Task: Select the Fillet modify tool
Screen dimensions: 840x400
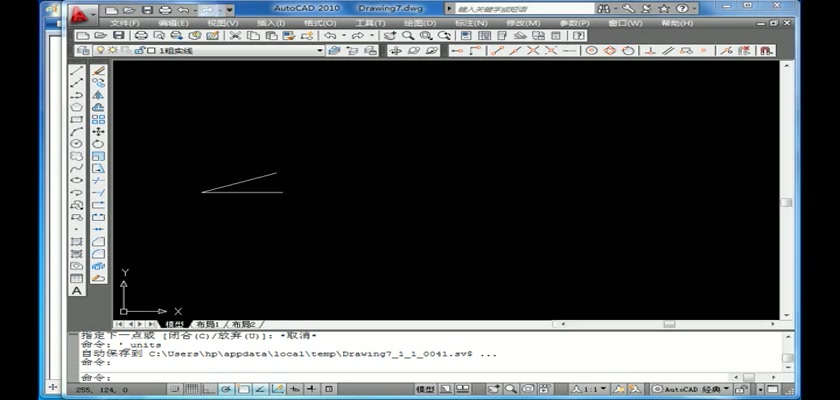Action: 98,254
